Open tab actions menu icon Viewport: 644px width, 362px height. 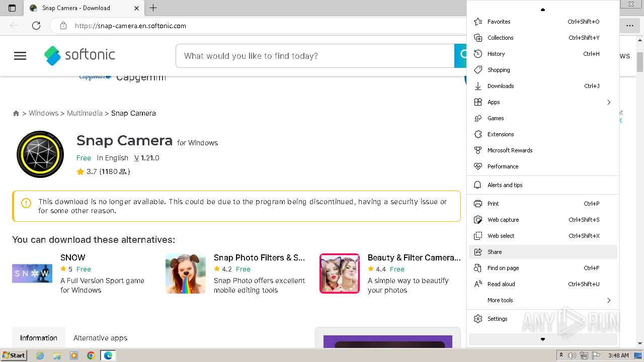coord(12,8)
